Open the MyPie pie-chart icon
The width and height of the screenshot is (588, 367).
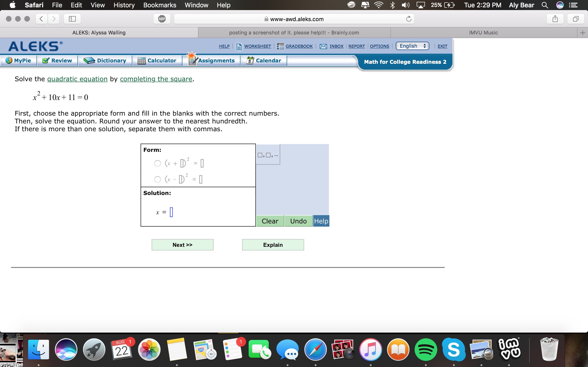pos(9,60)
